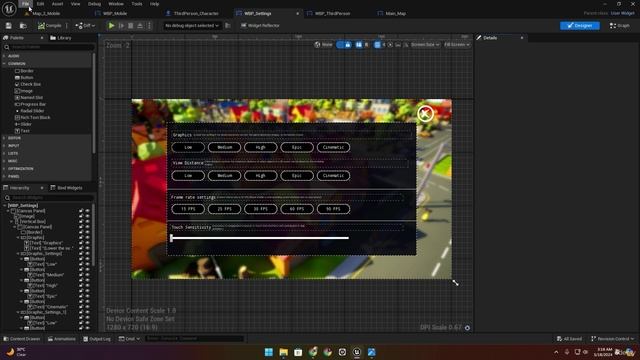Click the Stop simulation icon
The width and height of the screenshot is (640, 360).
(x=131, y=26)
